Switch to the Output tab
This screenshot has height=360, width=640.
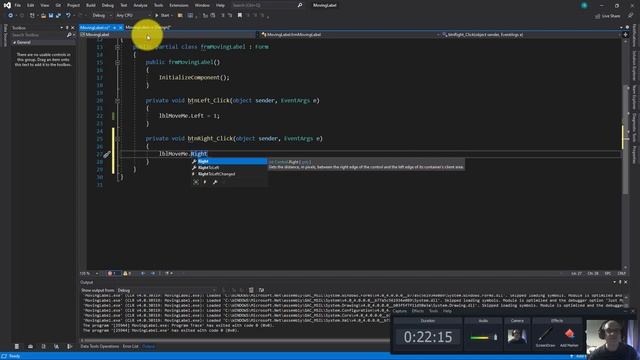coord(149,347)
